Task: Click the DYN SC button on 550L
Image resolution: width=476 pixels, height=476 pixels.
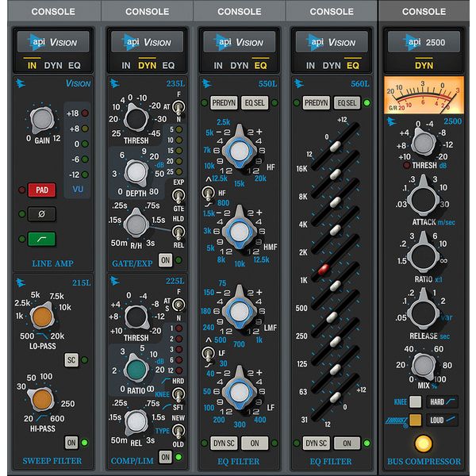Action: pos(224,443)
